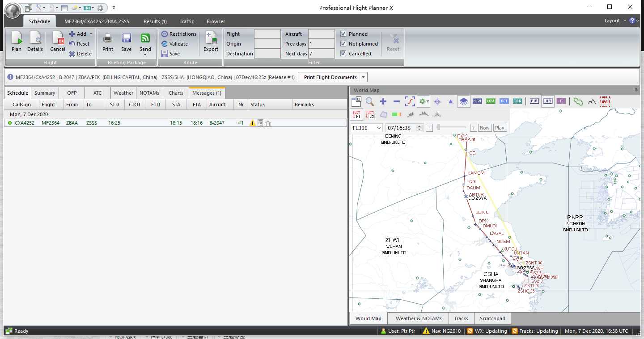Toggle DCT directs display
This screenshot has height=339, width=644.
tap(504, 101)
